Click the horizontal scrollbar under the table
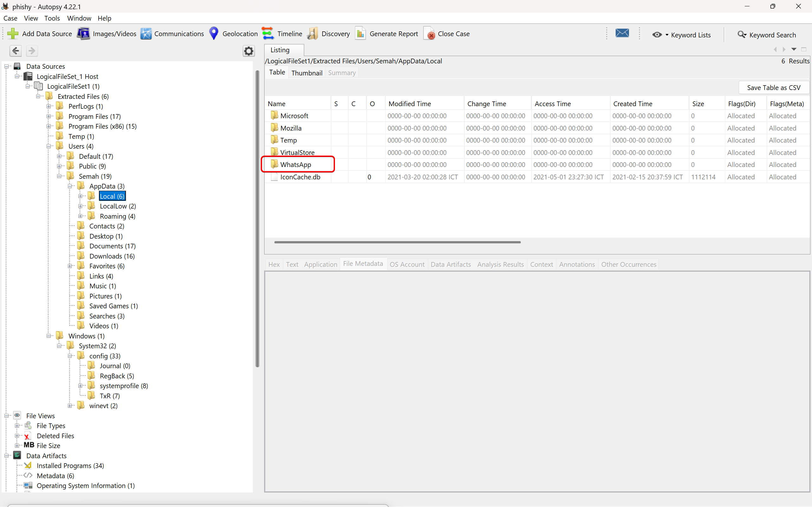 coord(397,242)
